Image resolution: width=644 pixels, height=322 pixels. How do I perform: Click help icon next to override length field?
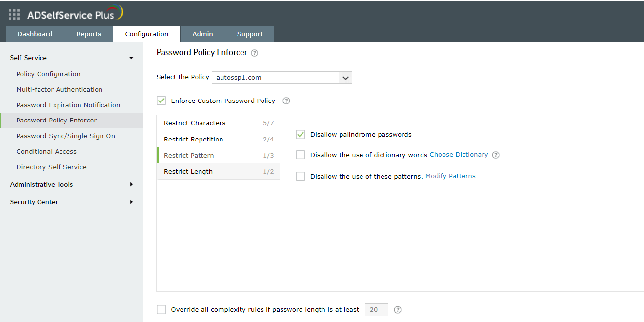[398, 310]
